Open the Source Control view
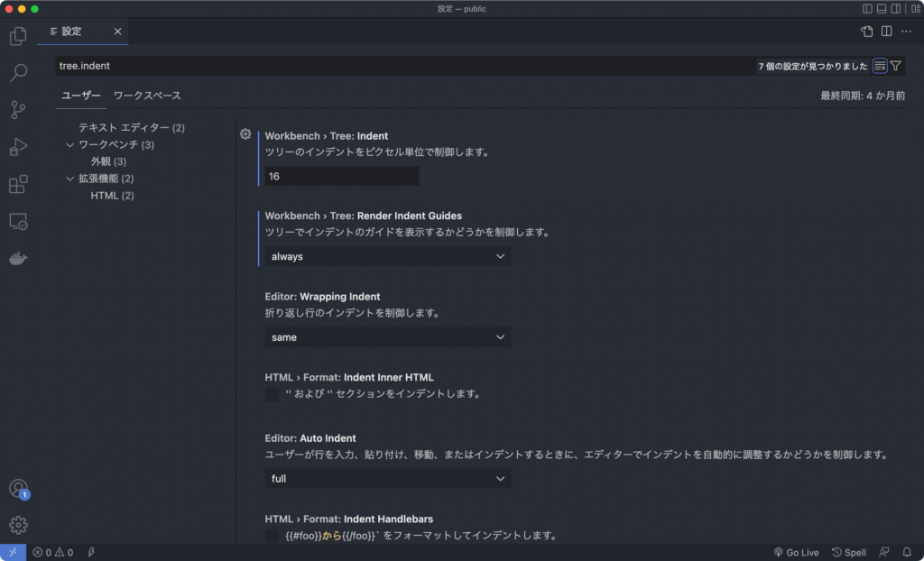 18,109
